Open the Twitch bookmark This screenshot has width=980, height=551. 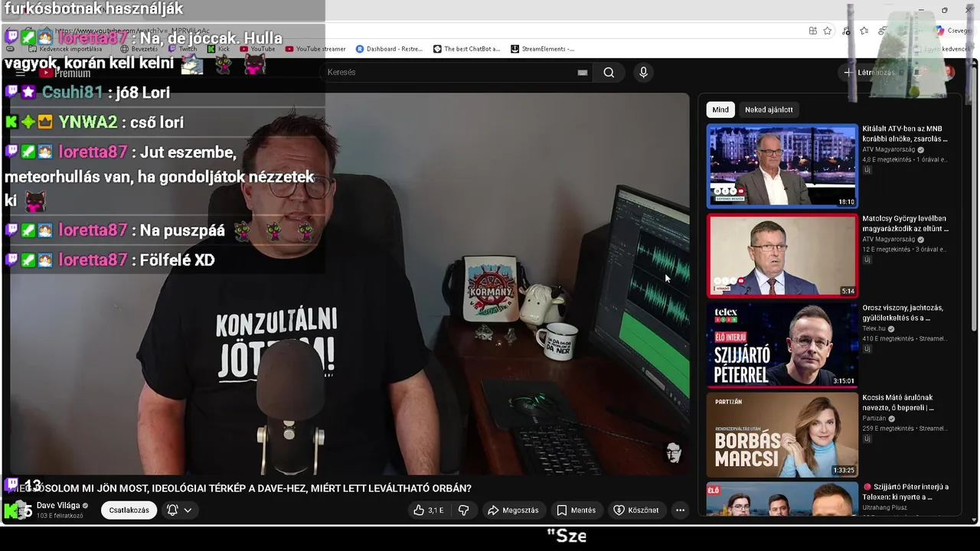click(183, 49)
